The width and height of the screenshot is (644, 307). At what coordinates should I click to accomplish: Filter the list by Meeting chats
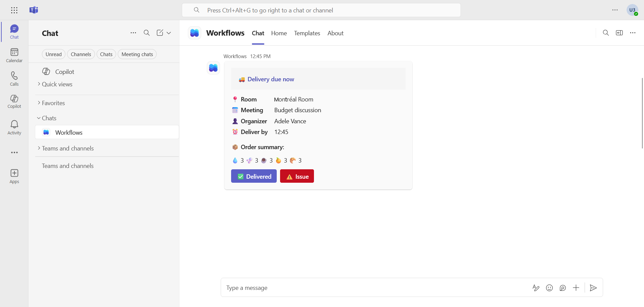(x=137, y=54)
